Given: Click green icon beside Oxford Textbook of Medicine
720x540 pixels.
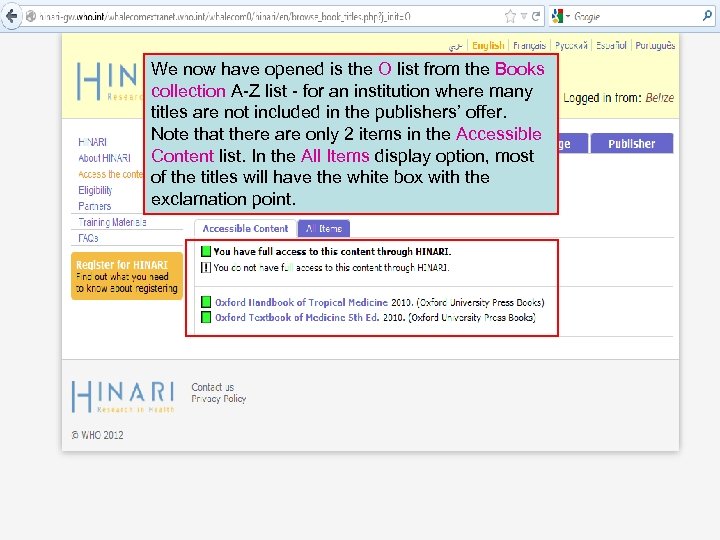Looking at the screenshot, I should click(206, 317).
